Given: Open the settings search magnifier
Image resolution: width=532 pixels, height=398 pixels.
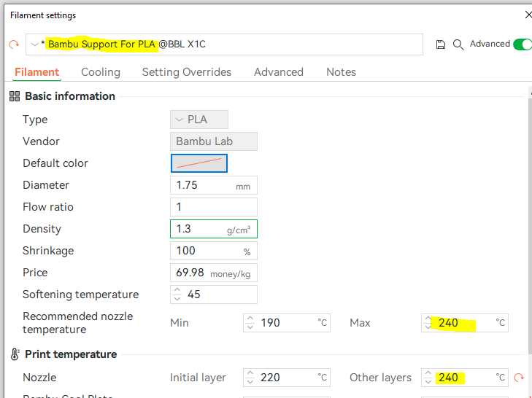Looking at the screenshot, I should point(458,44).
